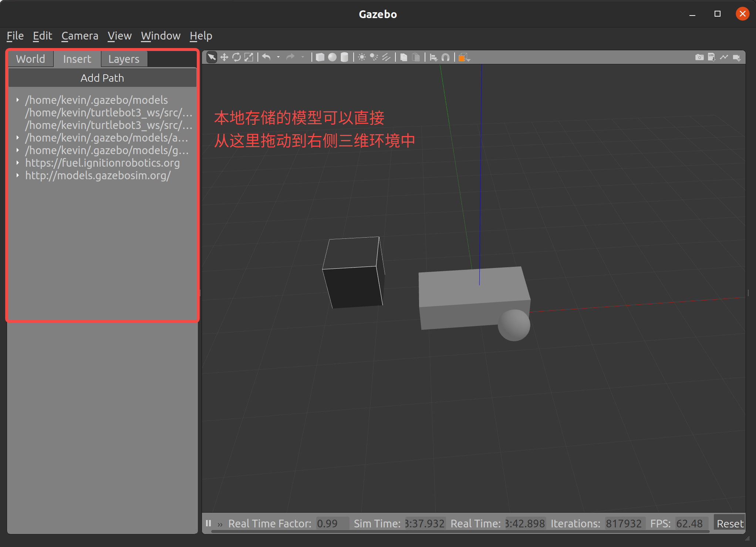Expand the fuel.ignitionrobotics.org model list

pyautogui.click(x=17, y=163)
